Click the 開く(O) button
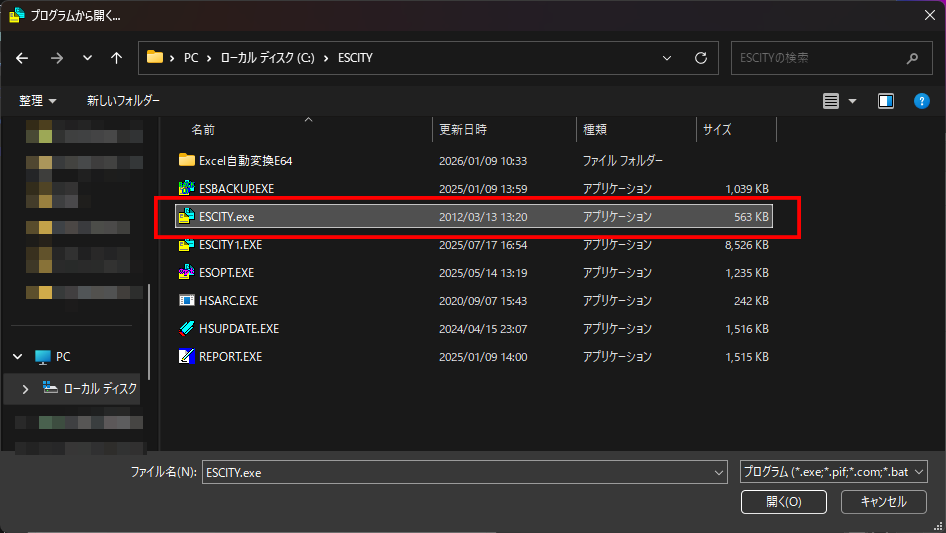The image size is (946, 533). [784, 502]
